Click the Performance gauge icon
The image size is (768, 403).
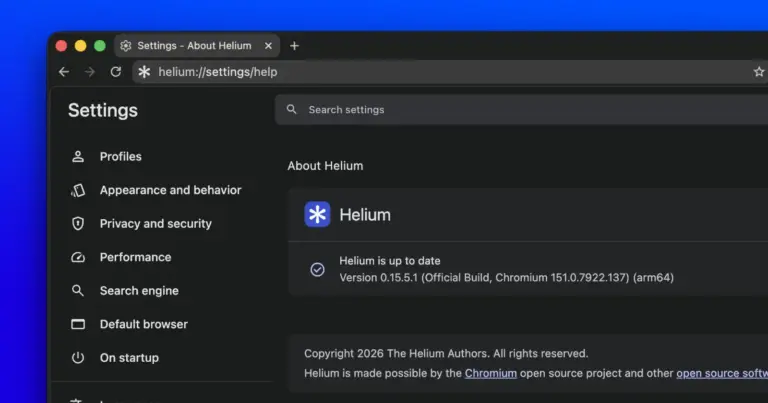coord(78,258)
